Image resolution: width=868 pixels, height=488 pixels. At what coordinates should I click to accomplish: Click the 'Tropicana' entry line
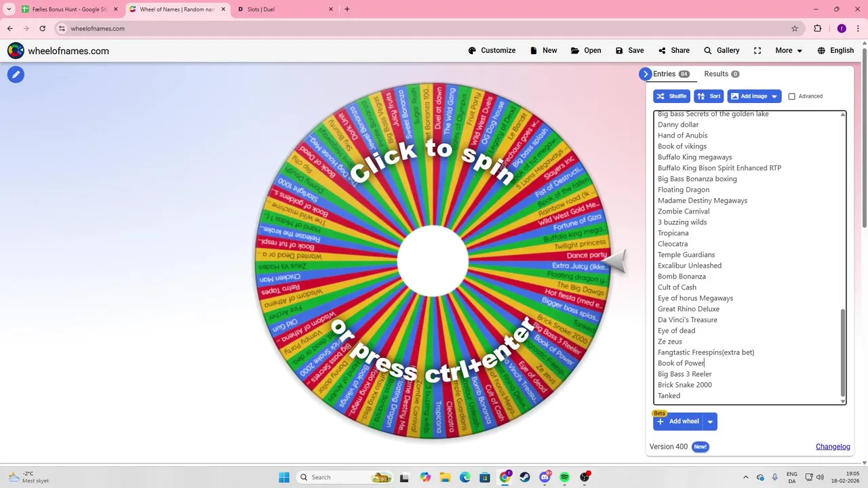[x=673, y=233]
